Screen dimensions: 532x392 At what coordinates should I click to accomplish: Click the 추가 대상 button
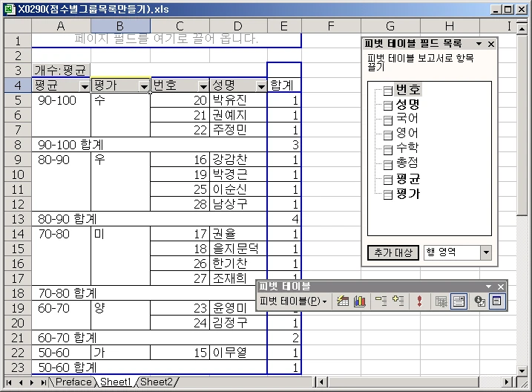pos(393,252)
